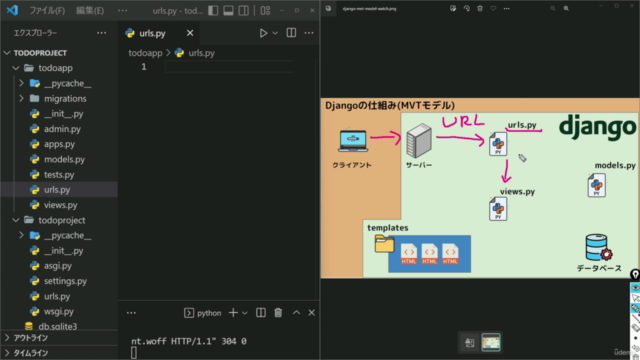The width and height of the screenshot is (640, 360).
Task: Toggle eye visibility on annotation toolbar
Action: pyautogui.click(x=635, y=288)
